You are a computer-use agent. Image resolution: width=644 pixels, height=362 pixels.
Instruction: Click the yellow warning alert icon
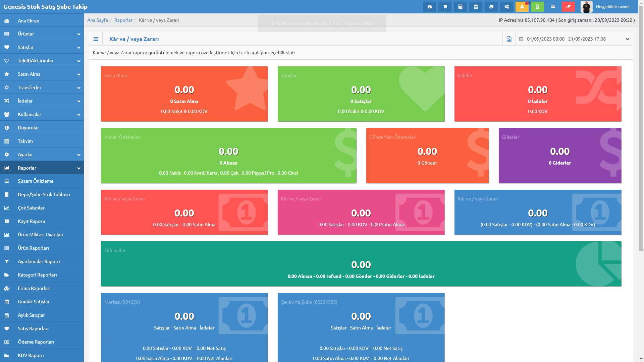click(522, 7)
